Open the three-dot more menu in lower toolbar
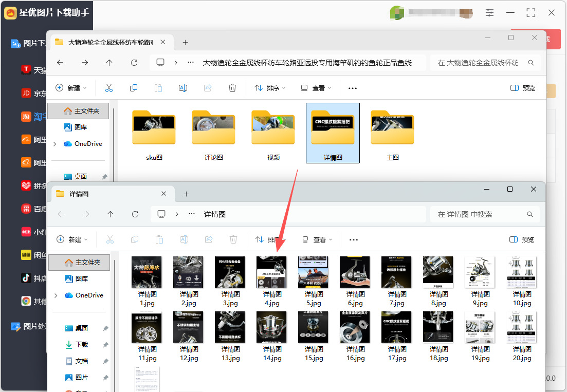The image size is (567, 392). [354, 239]
